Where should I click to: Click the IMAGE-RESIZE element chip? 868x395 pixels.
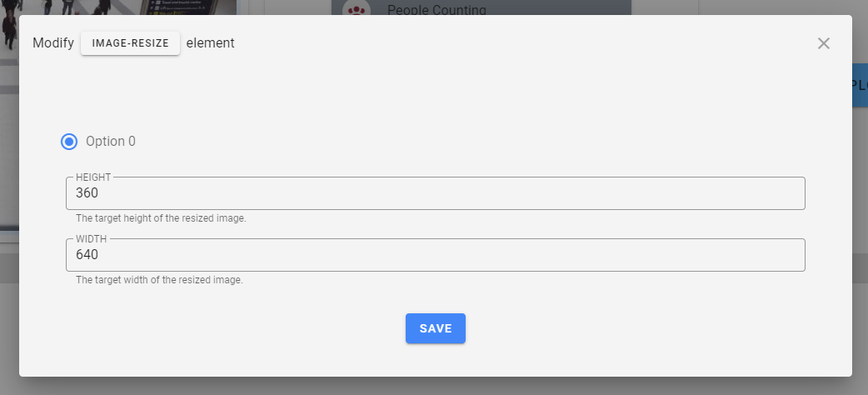click(130, 43)
